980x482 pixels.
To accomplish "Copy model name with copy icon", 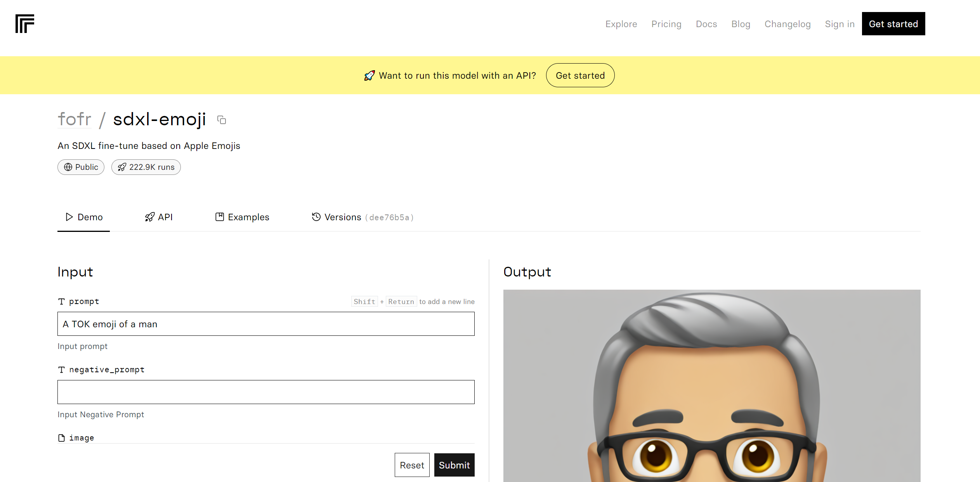I will pos(222,120).
